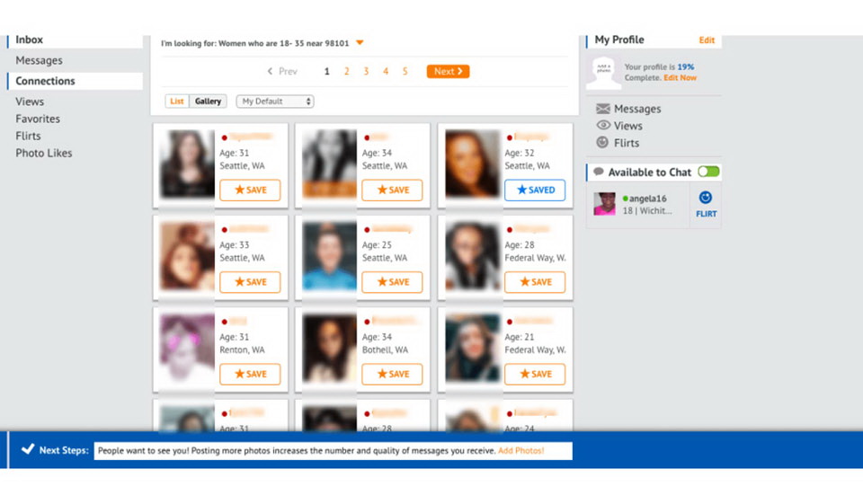This screenshot has height=504, width=863.
Task: Click the chat bubble icon by Available to Chat
Action: coord(599,172)
